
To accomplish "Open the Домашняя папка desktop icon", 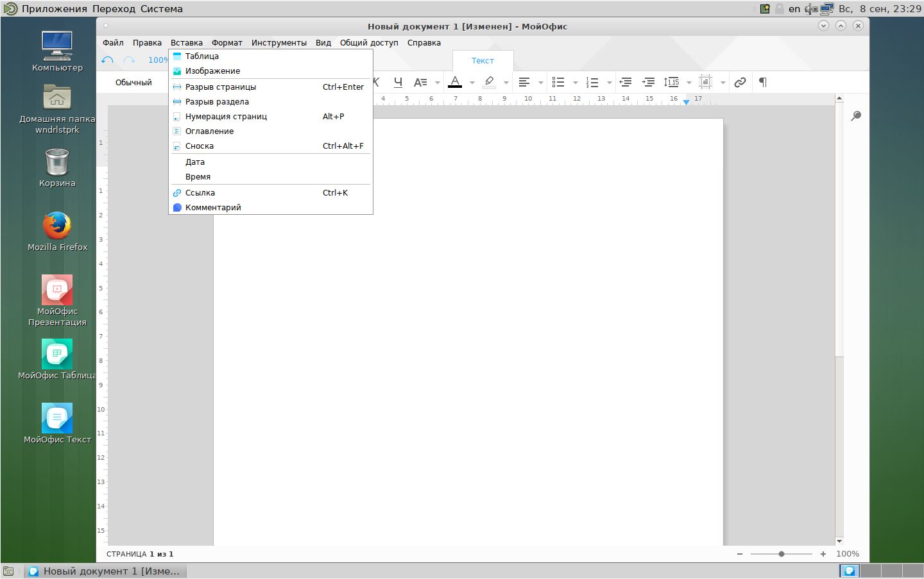I will 57,109.
